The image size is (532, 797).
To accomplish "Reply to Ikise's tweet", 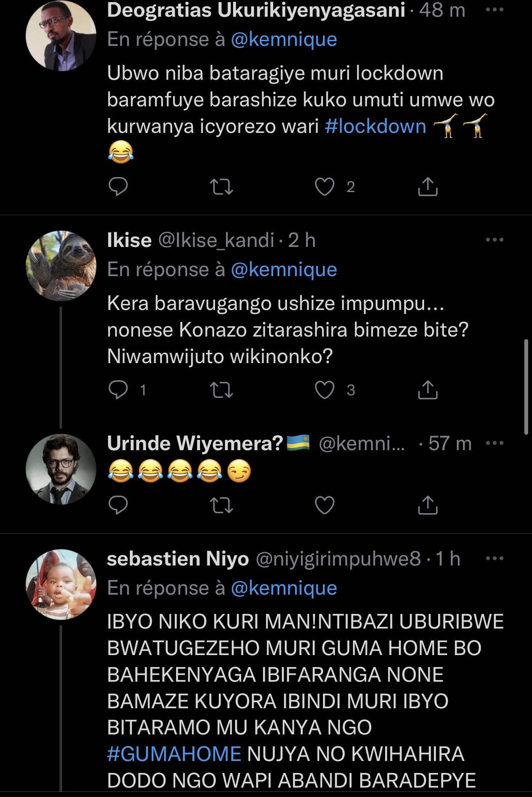I will [118, 390].
